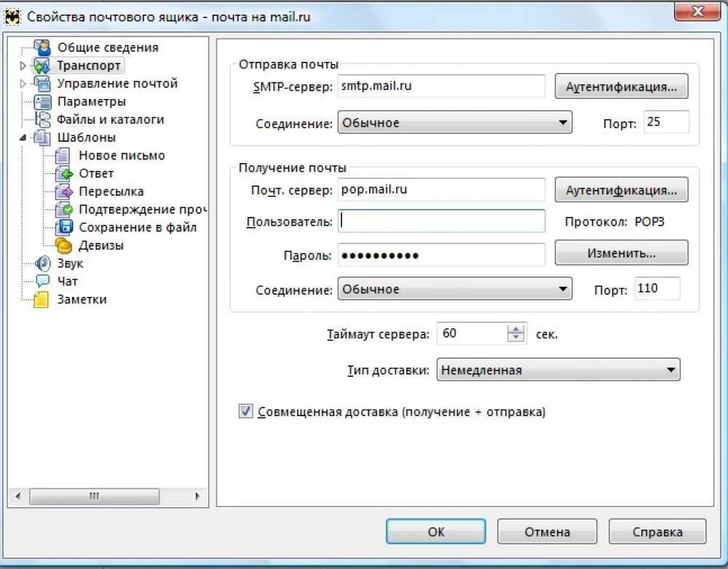Viewport: 728px width, 569px height.
Task: Click the Файлы и каталоги icon
Action: 42,120
